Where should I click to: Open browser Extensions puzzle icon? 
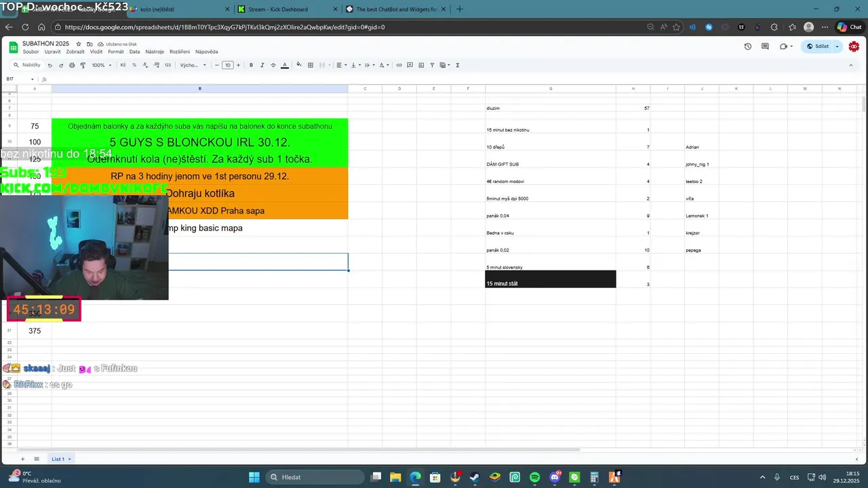click(x=774, y=27)
